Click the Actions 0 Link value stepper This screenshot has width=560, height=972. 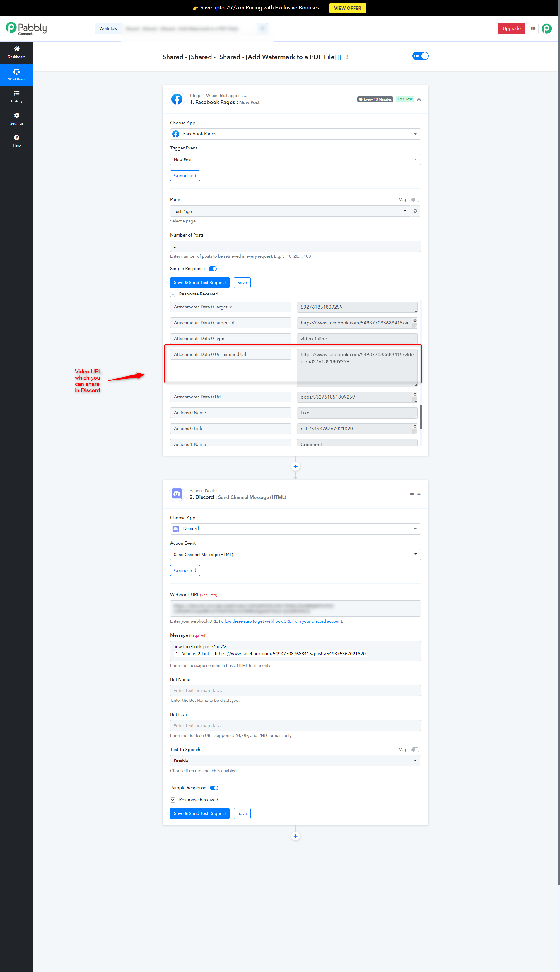pyautogui.click(x=415, y=426)
